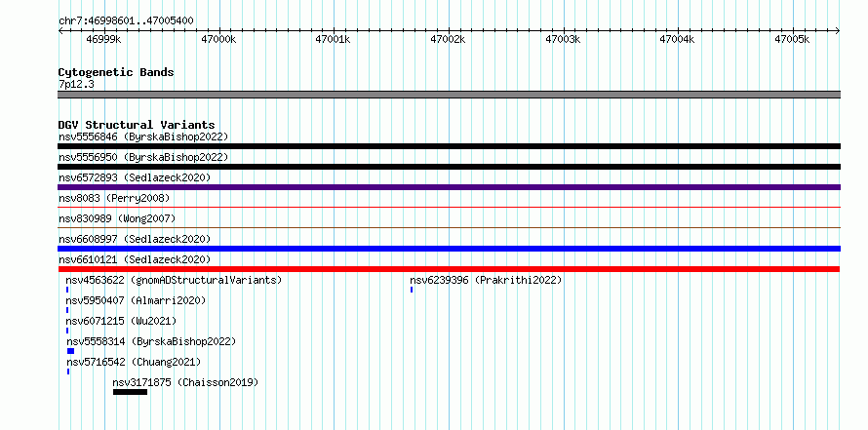Select the purple nsv6572893 variant bar
Viewport: 868px width, 430px height.
(x=449, y=187)
